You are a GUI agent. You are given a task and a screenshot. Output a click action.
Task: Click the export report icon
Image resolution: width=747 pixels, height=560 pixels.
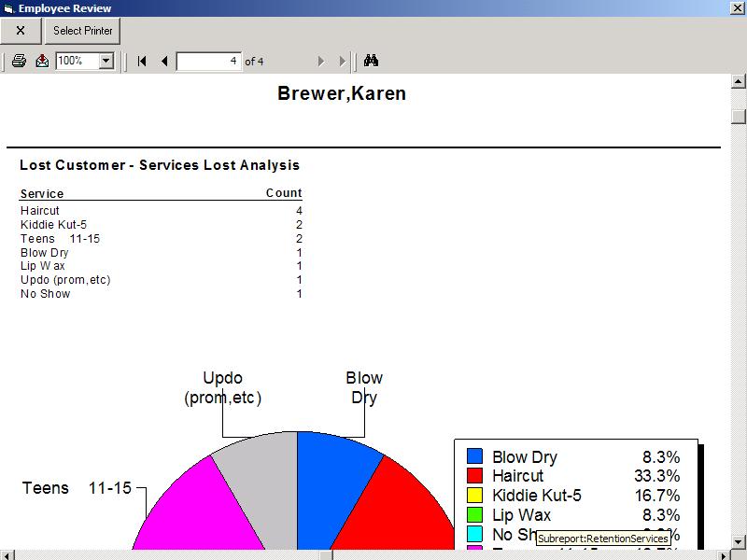(x=42, y=61)
